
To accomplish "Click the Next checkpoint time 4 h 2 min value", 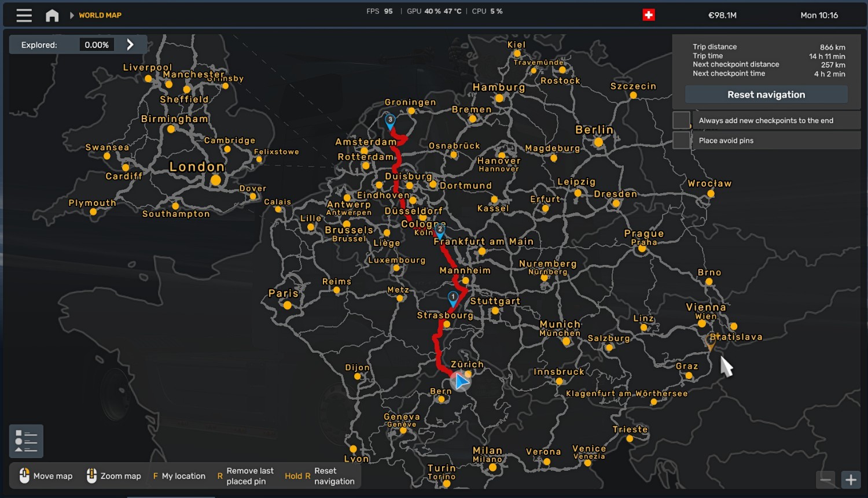I will point(829,73).
